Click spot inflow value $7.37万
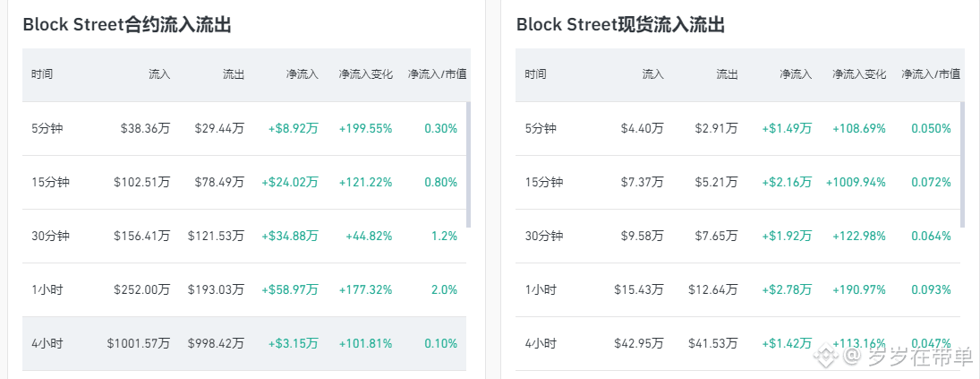 [x=643, y=183]
